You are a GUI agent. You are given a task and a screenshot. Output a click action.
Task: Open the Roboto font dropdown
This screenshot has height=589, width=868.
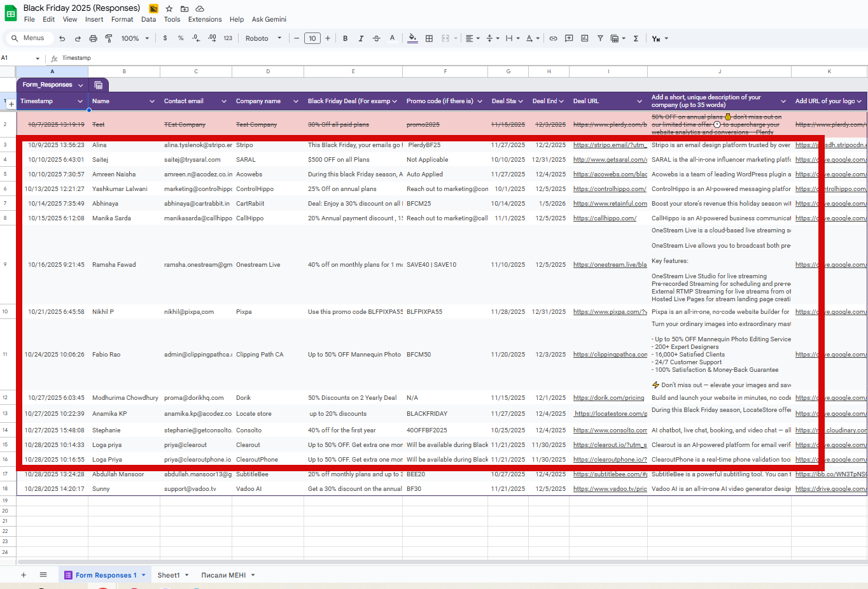pos(263,38)
